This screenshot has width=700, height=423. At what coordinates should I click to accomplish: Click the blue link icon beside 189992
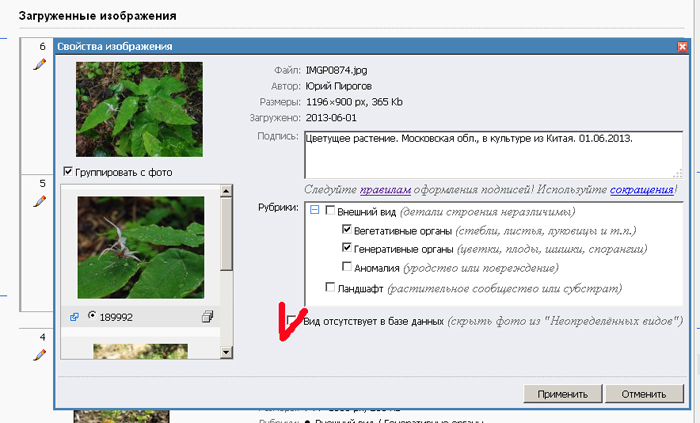(74, 316)
